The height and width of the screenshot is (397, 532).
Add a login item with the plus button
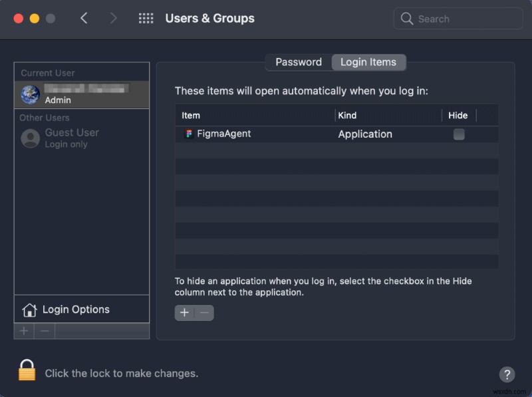pyautogui.click(x=184, y=313)
